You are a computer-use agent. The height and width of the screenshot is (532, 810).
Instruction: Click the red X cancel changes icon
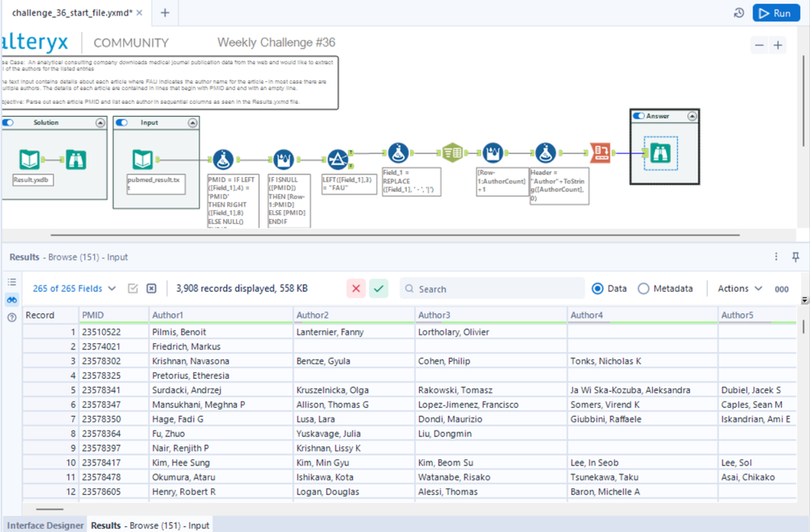pyautogui.click(x=355, y=289)
